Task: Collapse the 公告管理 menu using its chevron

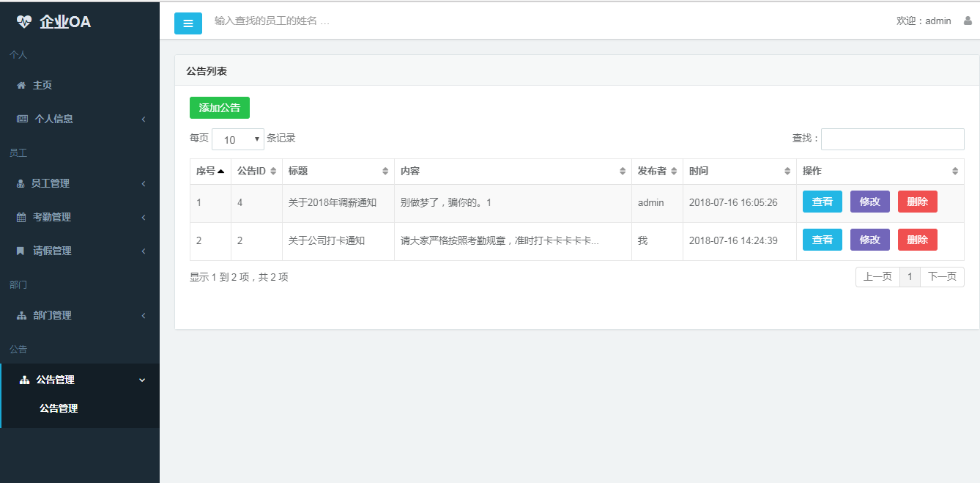Action: click(142, 380)
